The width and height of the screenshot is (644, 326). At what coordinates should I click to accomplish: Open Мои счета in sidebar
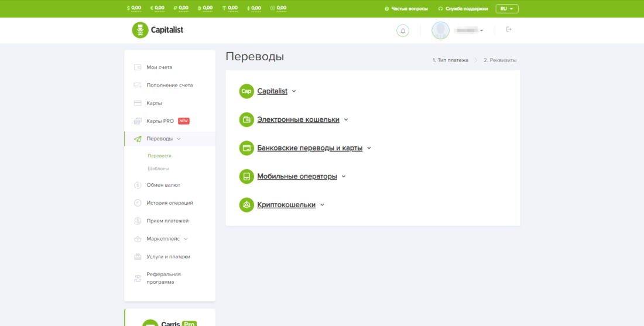[159, 67]
